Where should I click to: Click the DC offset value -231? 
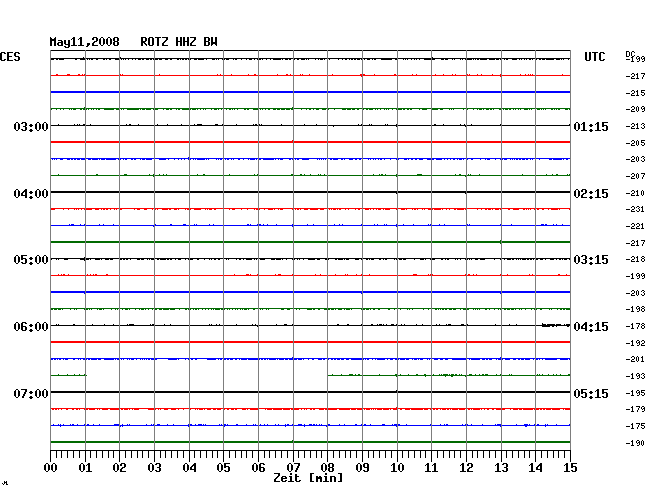point(635,209)
